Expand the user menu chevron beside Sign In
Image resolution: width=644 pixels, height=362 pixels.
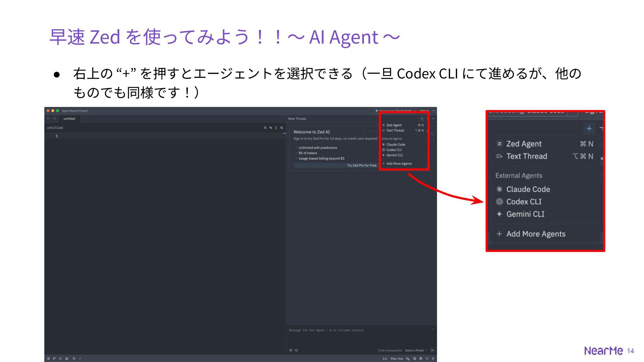433,111
